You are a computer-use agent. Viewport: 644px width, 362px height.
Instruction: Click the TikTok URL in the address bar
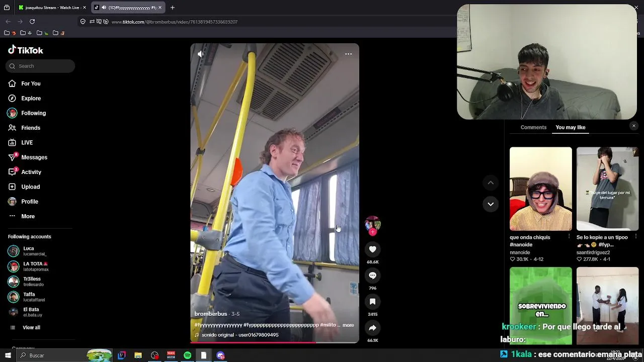click(174, 22)
